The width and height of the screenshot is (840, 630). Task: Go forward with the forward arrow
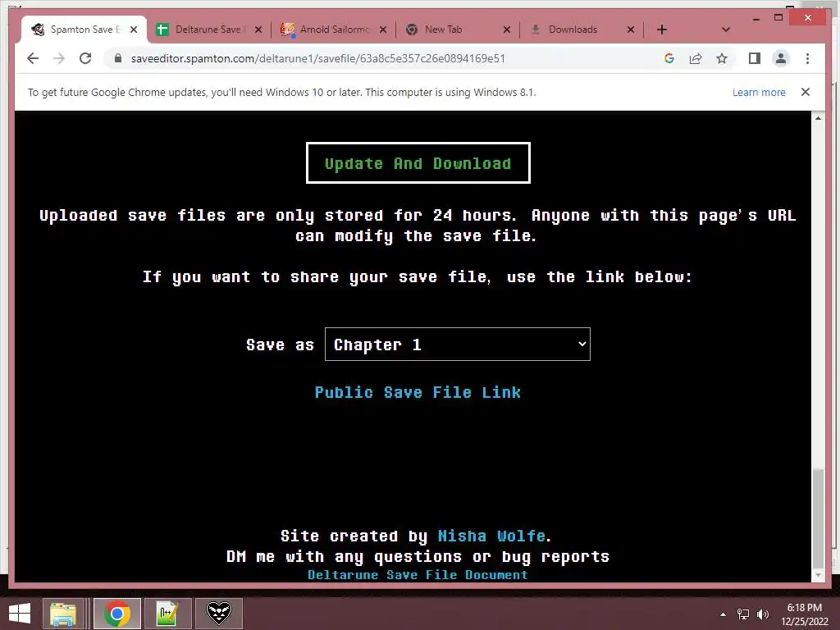(59, 58)
